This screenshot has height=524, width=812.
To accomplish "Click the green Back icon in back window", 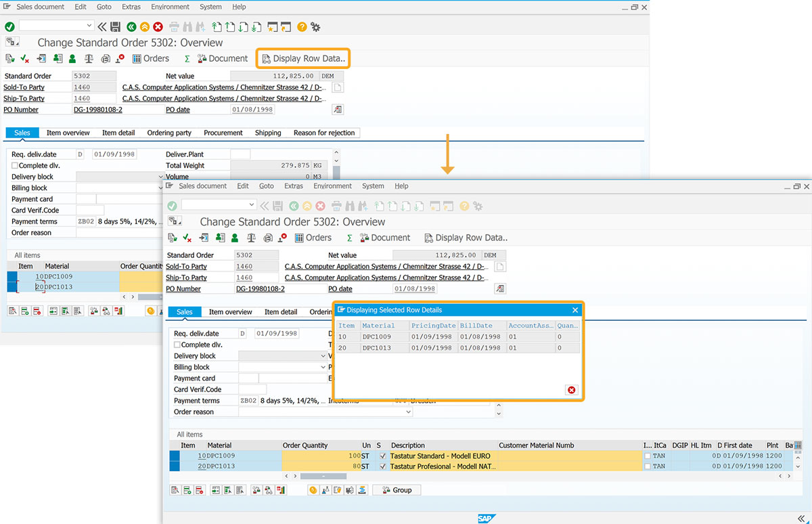I will (131, 26).
